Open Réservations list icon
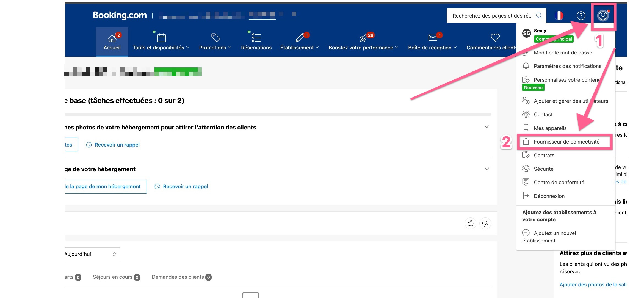Screen dimensions: 644x298 (256, 38)
